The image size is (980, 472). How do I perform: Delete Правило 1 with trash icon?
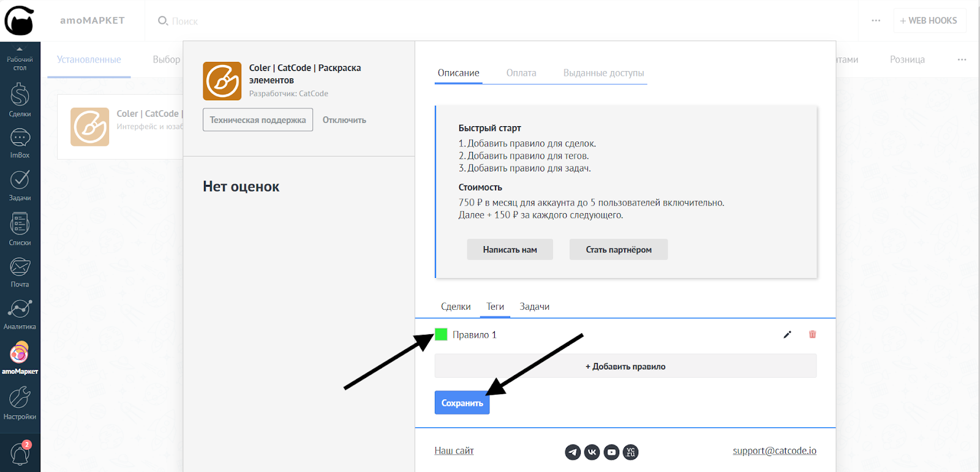point(812,335)
